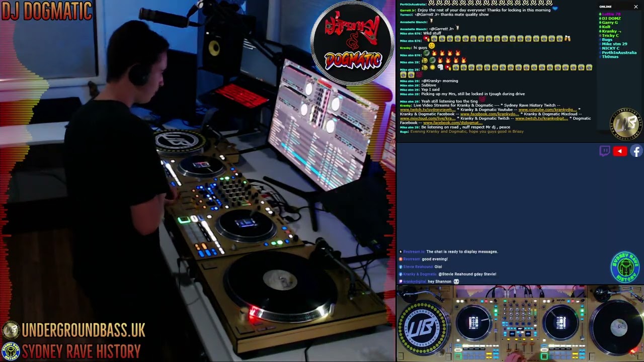Click the red YouTube icon below the chat
This screenshot has height=362, width=644.
tap(620, 151)
